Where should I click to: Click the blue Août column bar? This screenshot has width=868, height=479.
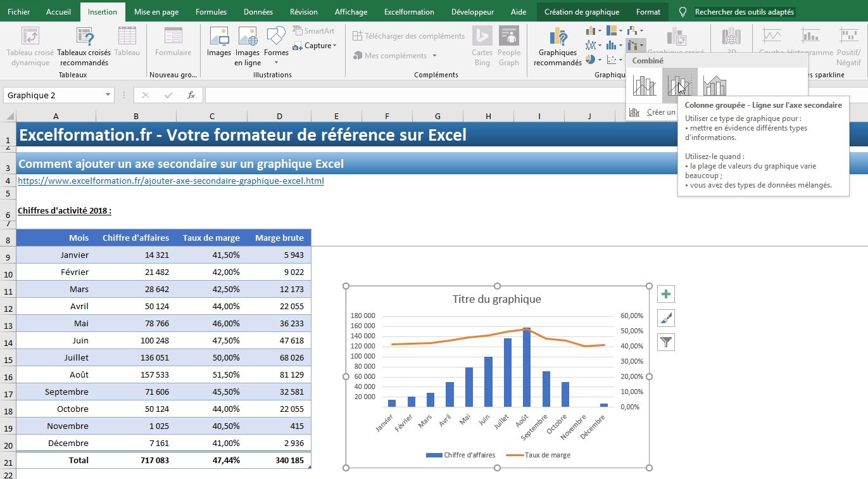527,367
